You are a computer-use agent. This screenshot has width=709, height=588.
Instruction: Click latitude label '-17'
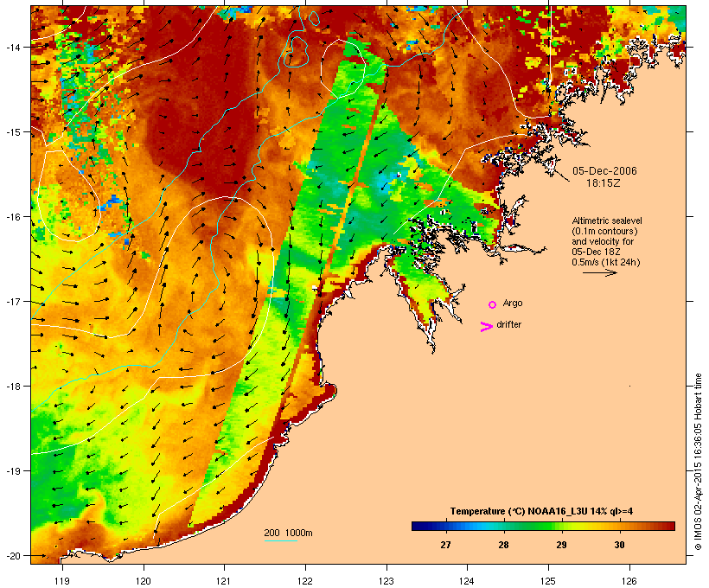pos(12,301)
